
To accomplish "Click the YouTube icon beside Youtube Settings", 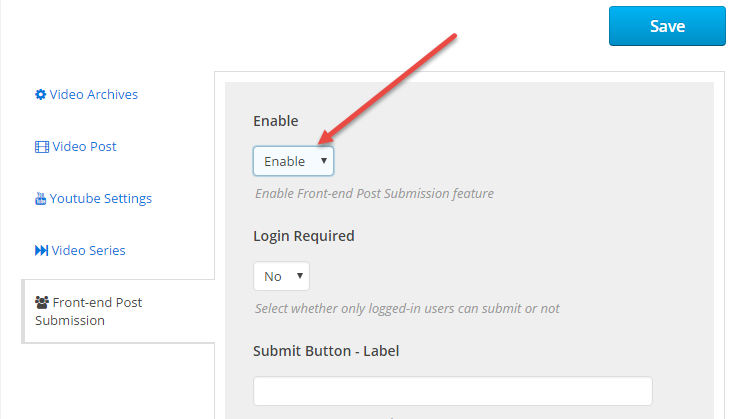I will [41, 199].
